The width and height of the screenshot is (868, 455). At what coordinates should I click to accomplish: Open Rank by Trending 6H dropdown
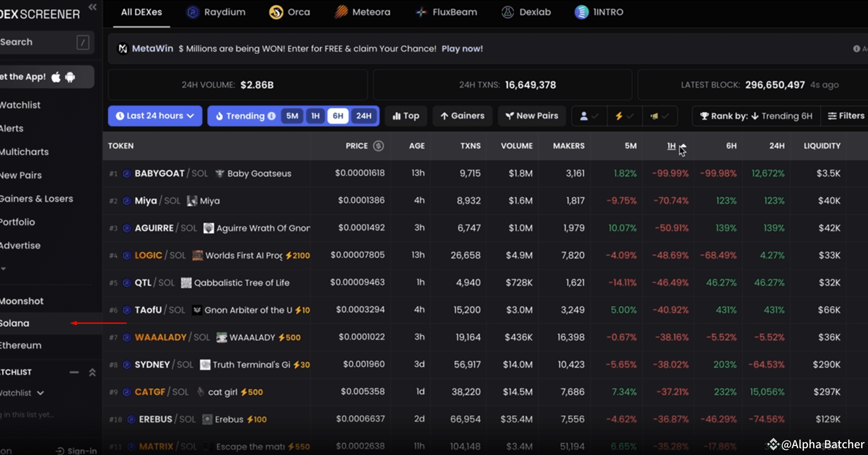pos(756,116)
